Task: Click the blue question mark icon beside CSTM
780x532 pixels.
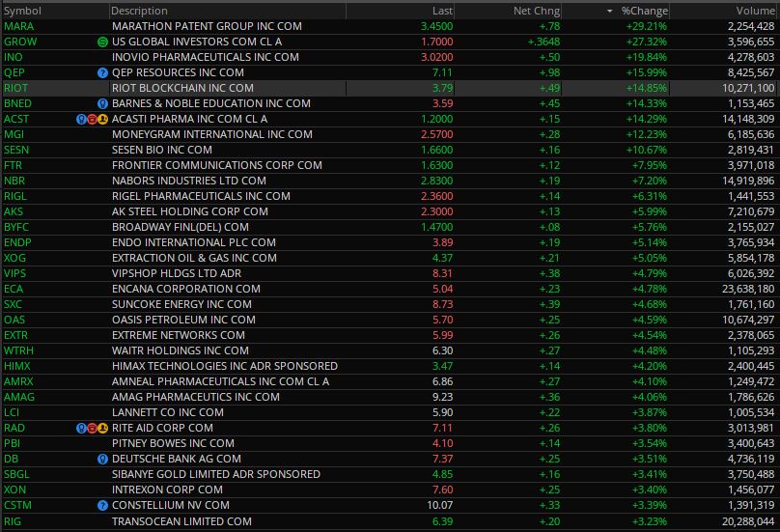Action: [102, 506]
